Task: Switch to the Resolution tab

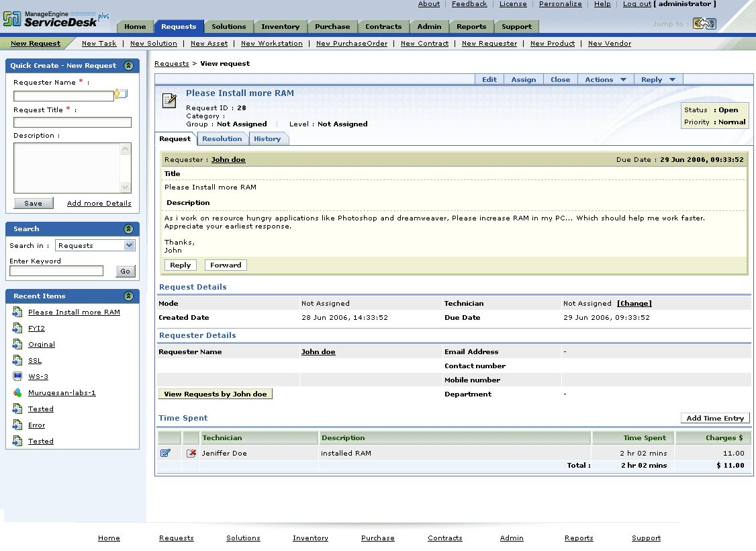Action: click(222, 139)
